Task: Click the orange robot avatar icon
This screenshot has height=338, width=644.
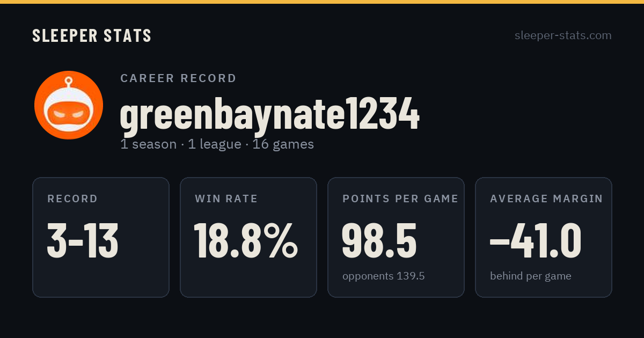Action: (x=69, y=105)
